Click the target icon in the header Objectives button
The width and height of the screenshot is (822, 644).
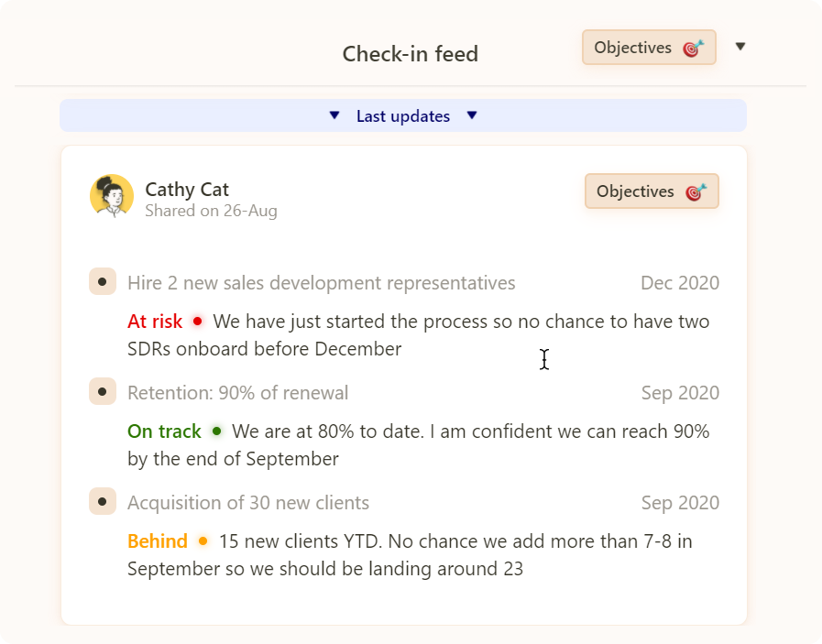(x=694, y=49)
